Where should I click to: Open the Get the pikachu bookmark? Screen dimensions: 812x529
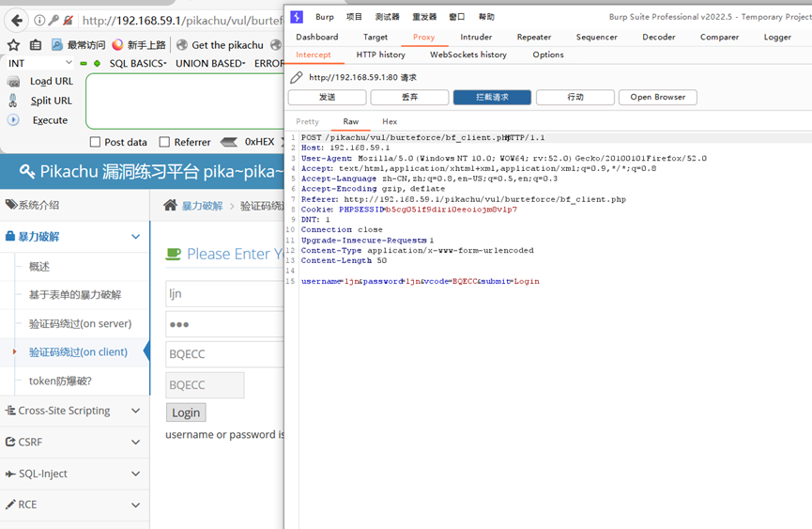click(220, 45)
